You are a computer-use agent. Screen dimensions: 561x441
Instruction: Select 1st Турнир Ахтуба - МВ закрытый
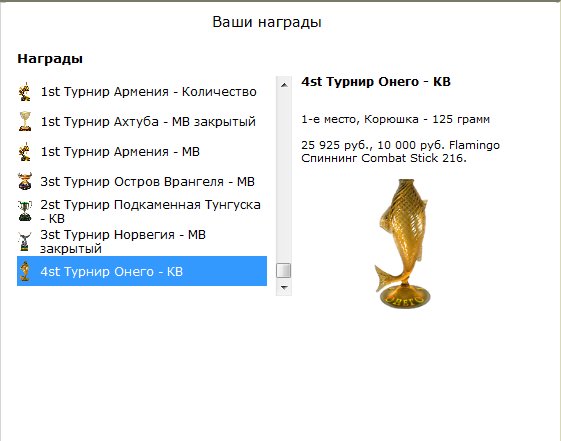pyautogui.click(x=142, y=122)
